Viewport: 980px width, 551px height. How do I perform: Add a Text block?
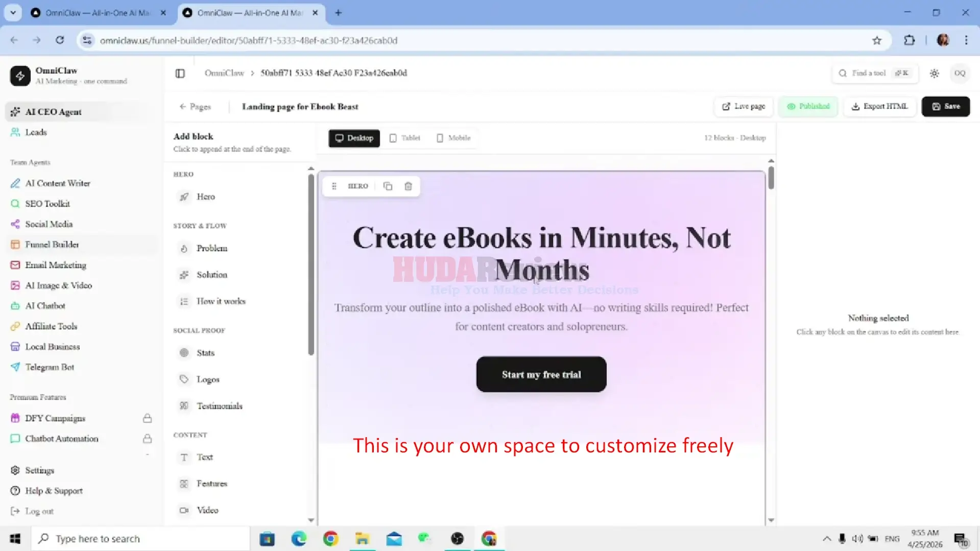(204, 457)
